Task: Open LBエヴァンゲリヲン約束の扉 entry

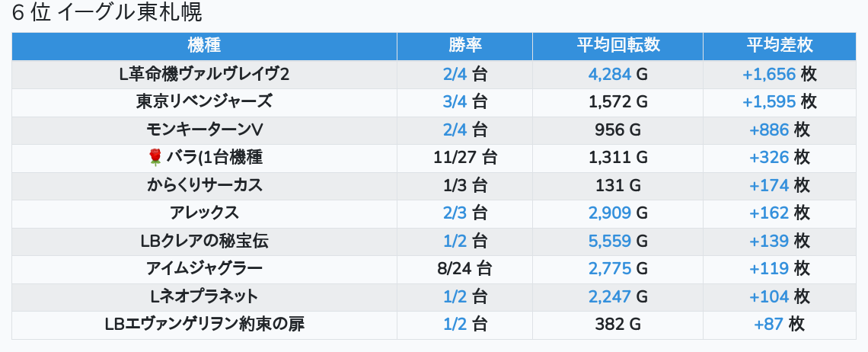Action: [204, 324]
